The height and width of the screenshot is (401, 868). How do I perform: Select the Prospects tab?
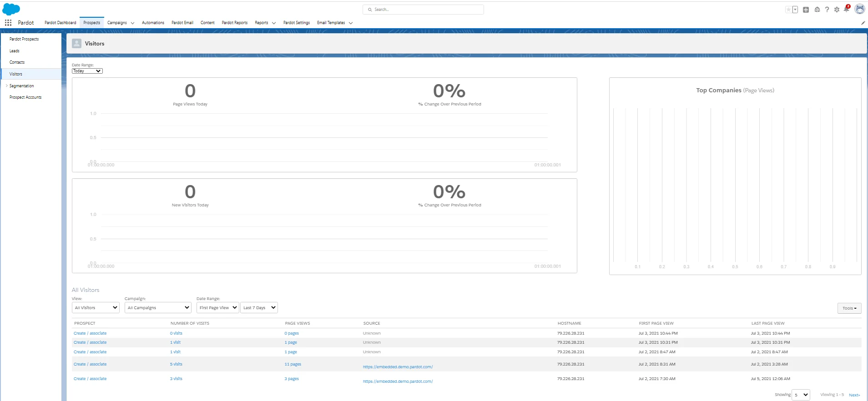coord(92,23)
